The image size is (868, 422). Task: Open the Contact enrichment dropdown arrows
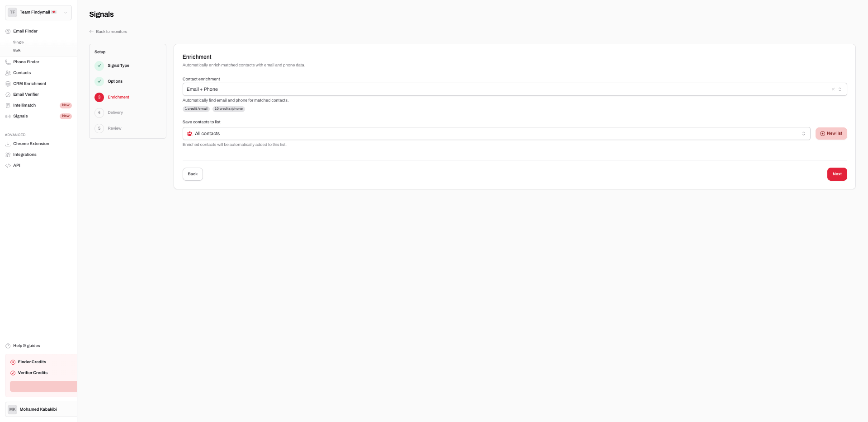(840, 89)
